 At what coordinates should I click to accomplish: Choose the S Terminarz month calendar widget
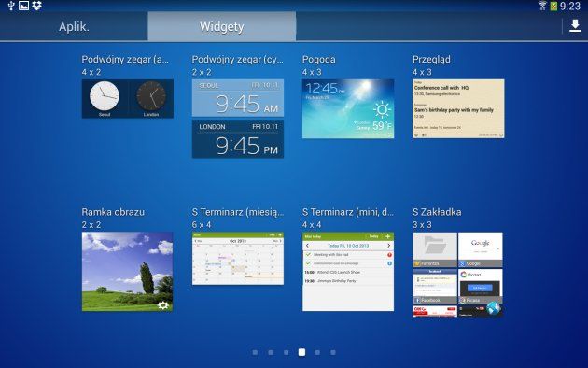click(x=238, y=259)
